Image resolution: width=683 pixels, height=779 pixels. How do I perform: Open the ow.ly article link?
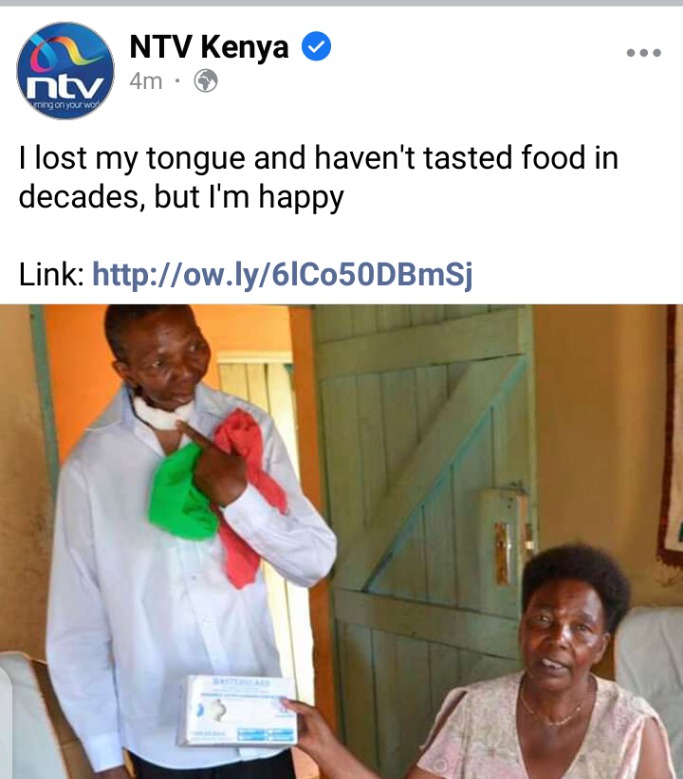(282, 274)
